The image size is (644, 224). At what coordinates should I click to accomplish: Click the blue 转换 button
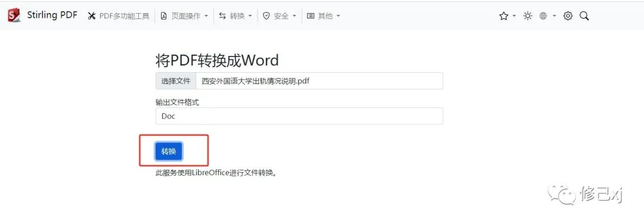[169, 151]
